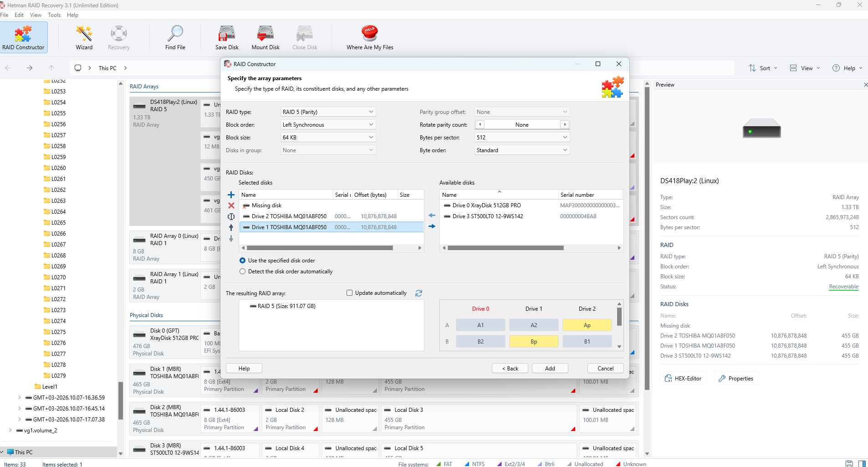
Task: Click the Add button
Action: click(x=550, y=368)
